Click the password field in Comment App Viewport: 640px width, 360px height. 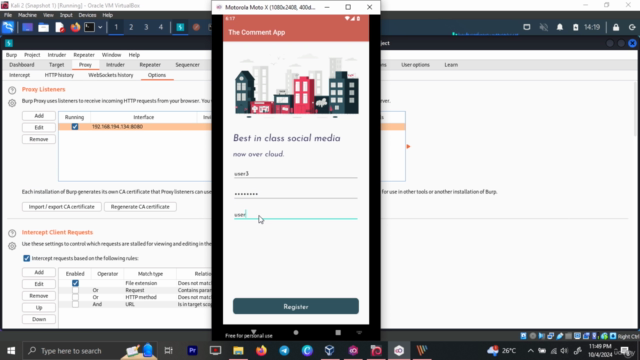click(x=296, y=194)
